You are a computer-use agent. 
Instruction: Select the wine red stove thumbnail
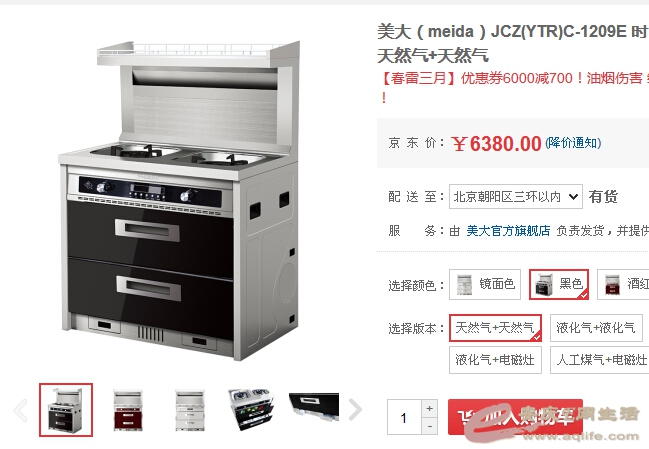coord(128,410)
